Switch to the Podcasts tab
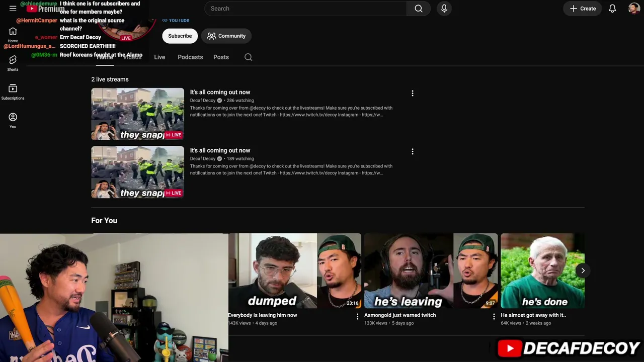The image size is (644, 362). pos(190,57)
